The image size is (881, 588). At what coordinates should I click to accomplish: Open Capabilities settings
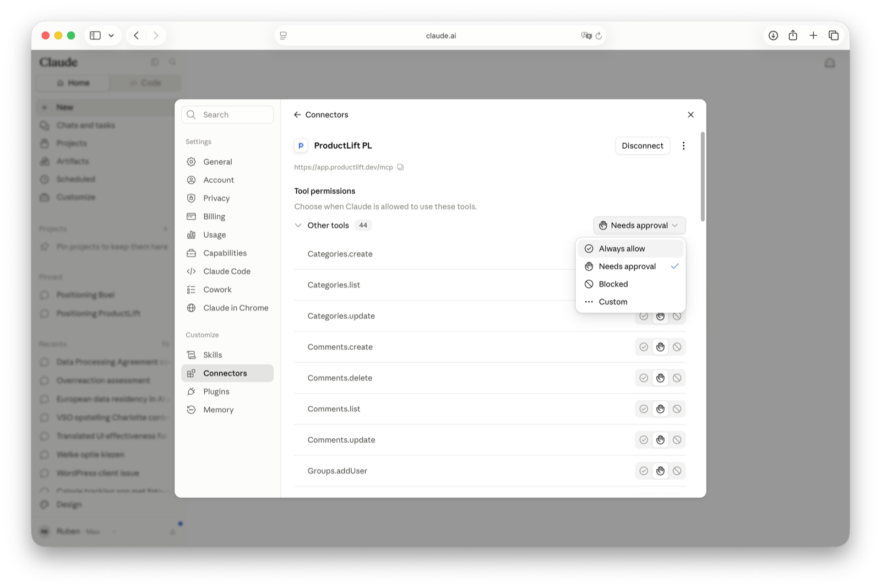click(x=227, y=253)
